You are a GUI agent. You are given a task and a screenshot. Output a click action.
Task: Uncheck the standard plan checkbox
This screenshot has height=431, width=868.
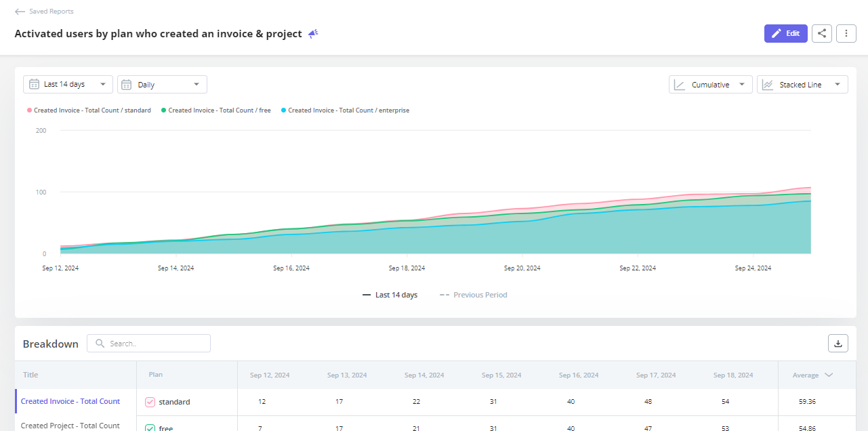click(x=150, y=402)
